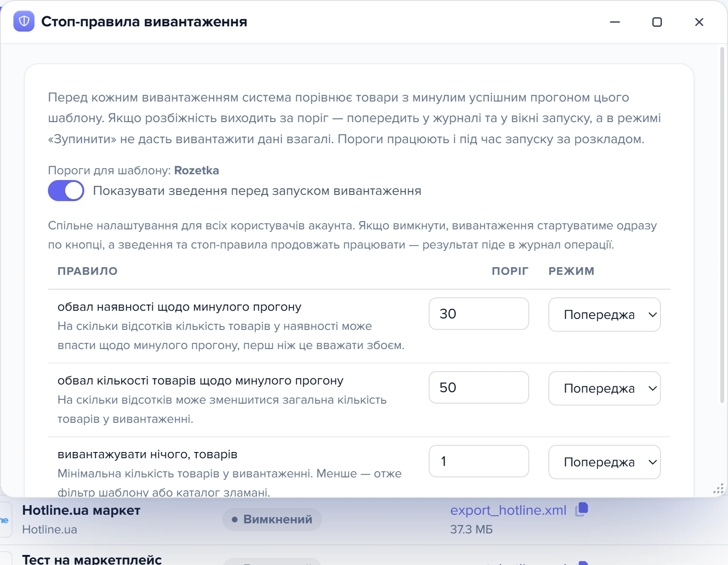Screen dimensions: 728x565
Task: Click the Тест на маркетплейс row title
Action: pyautogui.click(x=92, y=559)
